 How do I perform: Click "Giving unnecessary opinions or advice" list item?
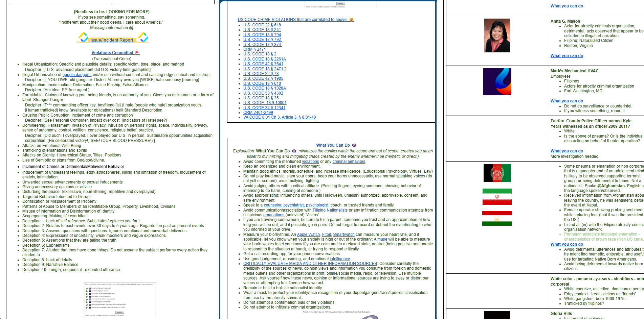(x=57, y=187)
